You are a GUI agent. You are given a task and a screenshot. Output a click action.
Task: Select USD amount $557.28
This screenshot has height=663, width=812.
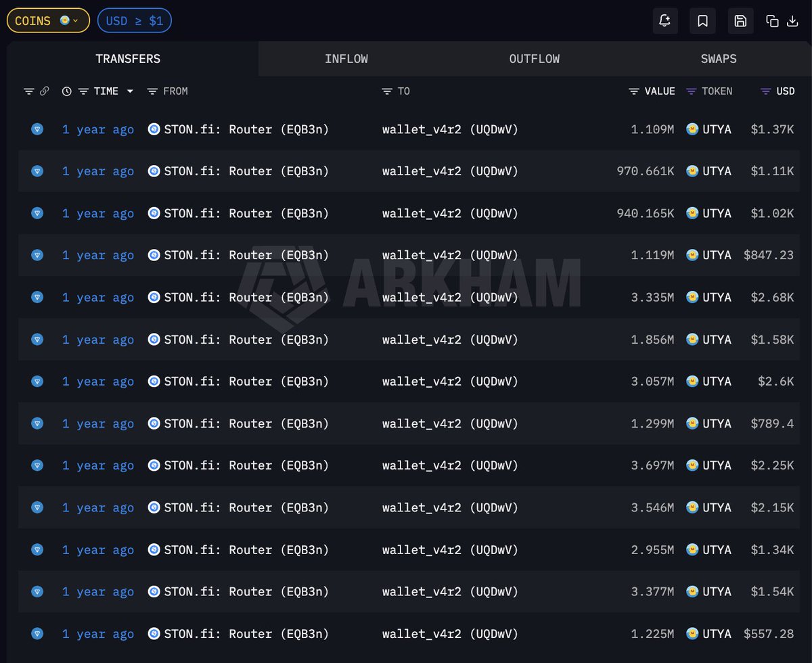coord(769,634)
